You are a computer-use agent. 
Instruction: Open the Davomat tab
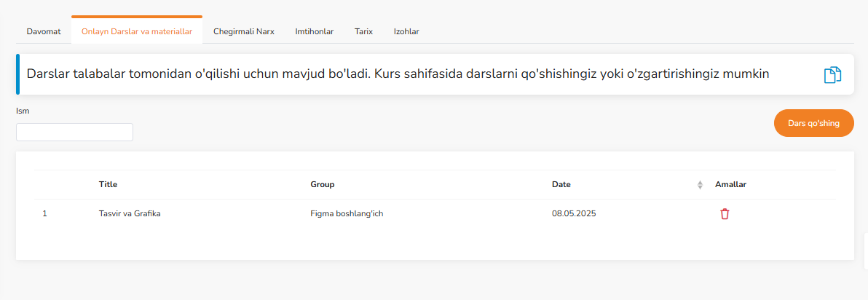44,31
